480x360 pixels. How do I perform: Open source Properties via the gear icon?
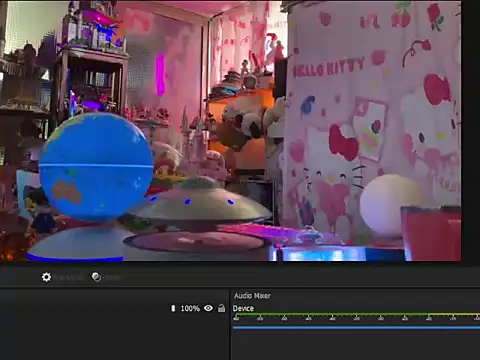click(46, 277)
